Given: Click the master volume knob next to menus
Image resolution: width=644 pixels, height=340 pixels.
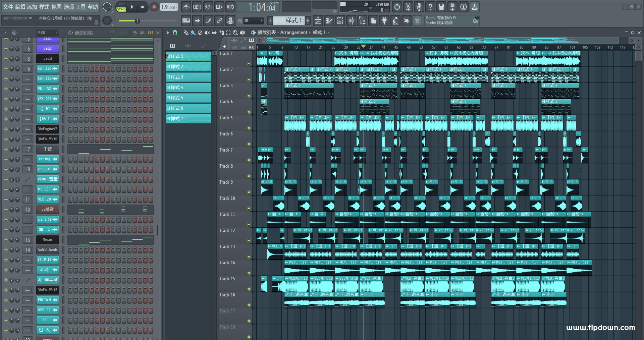Looking at the screenshot, I should point(107,7).
